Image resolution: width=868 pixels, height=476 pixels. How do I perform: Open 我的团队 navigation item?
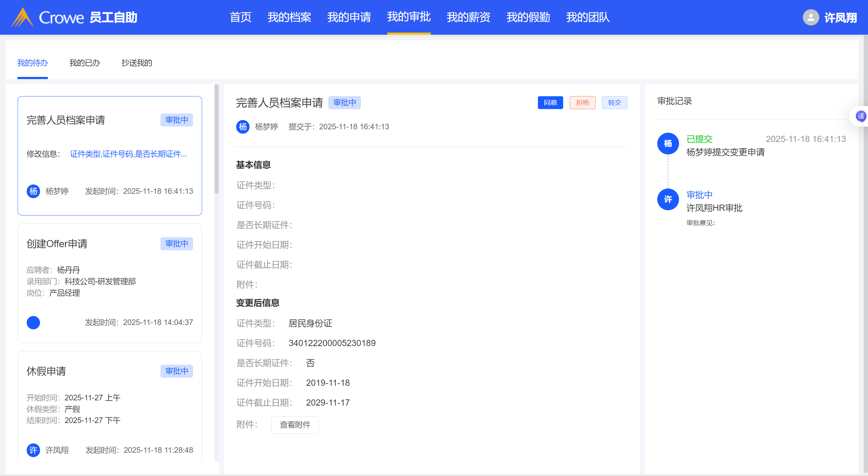tap(588, 17)
